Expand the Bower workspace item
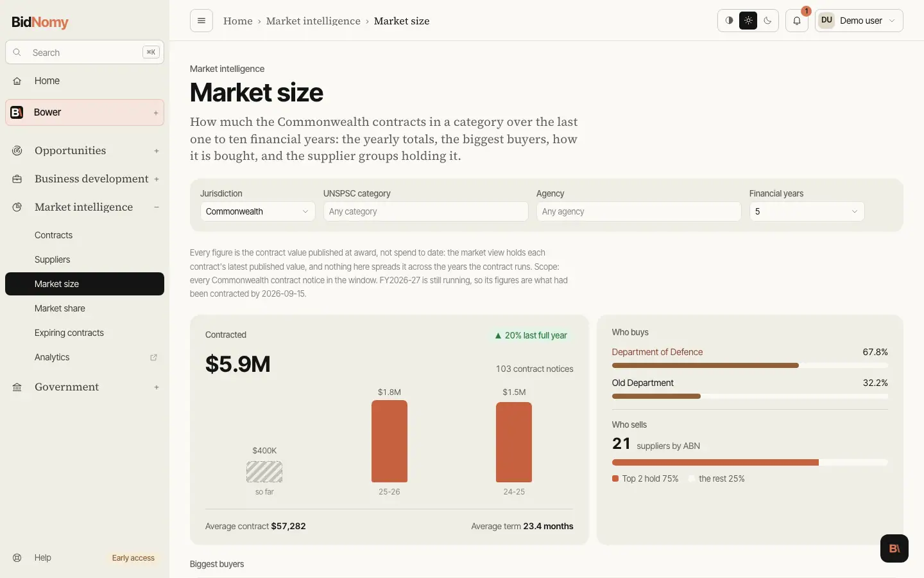Viewport: 924px width, 578px height. click(156, 113)
